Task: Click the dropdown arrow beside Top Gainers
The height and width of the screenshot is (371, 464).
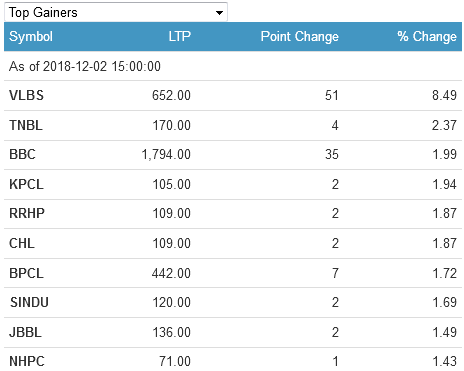Action: point(219,13)
